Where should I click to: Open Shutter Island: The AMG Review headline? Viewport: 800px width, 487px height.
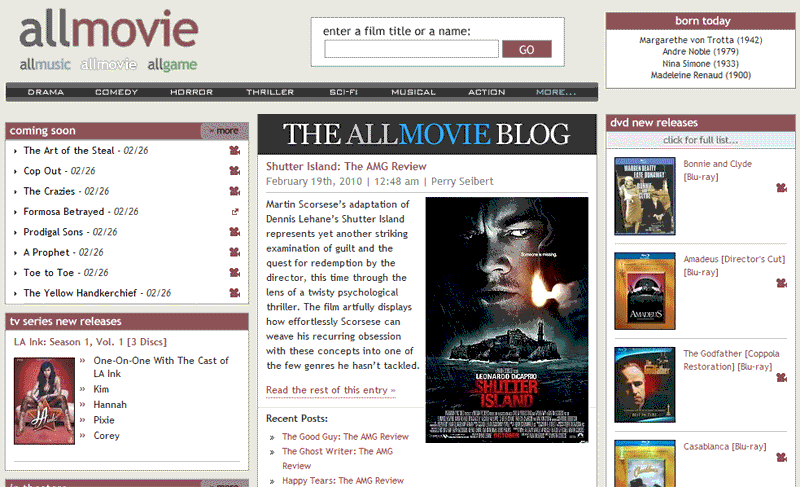pyautogui.click(x=346, y=166)
